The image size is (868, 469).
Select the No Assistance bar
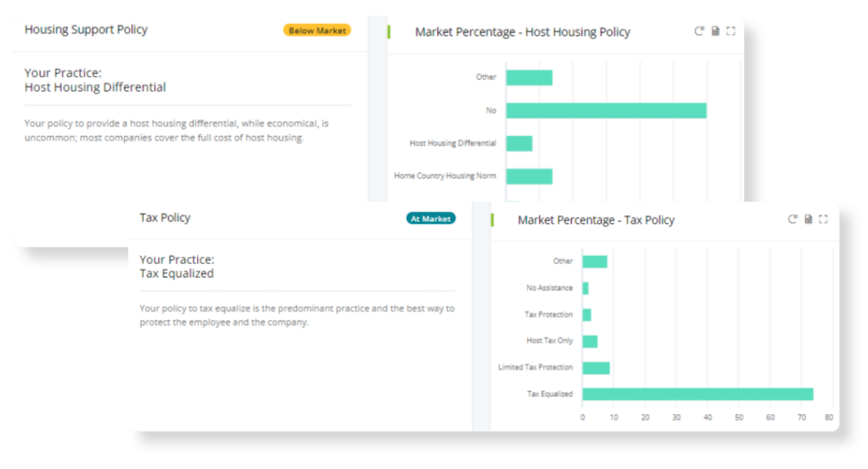point(585,288)
